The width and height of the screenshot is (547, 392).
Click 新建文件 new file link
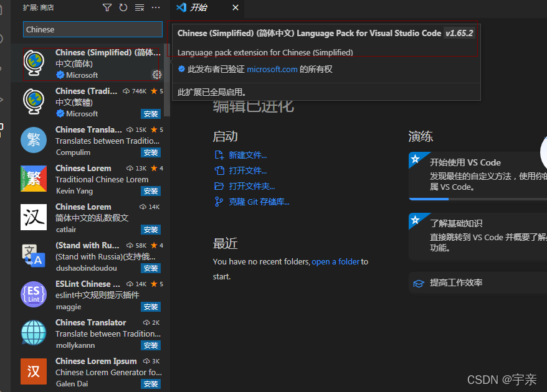tap(248, 155)
